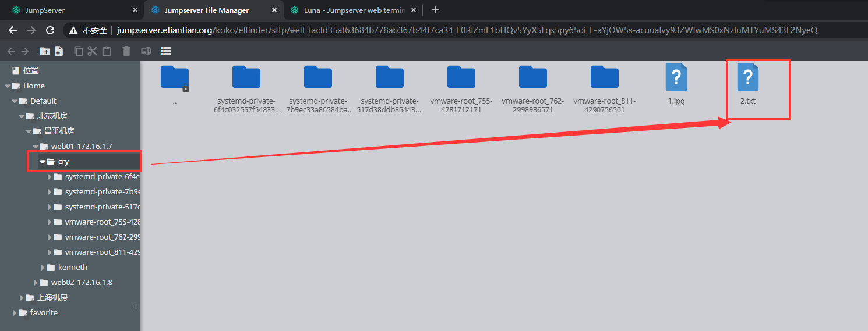Click the Copy toolbar icon
The image size is (868, 331).
(79, 51)
